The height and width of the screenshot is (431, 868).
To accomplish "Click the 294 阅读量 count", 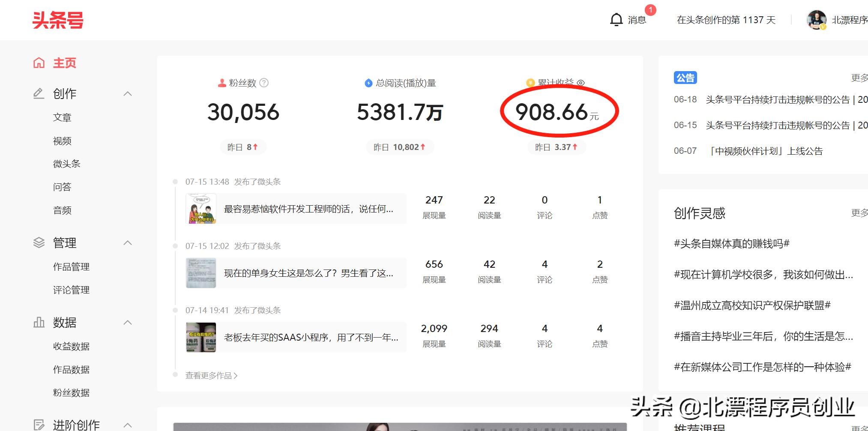I will (489, 329).
